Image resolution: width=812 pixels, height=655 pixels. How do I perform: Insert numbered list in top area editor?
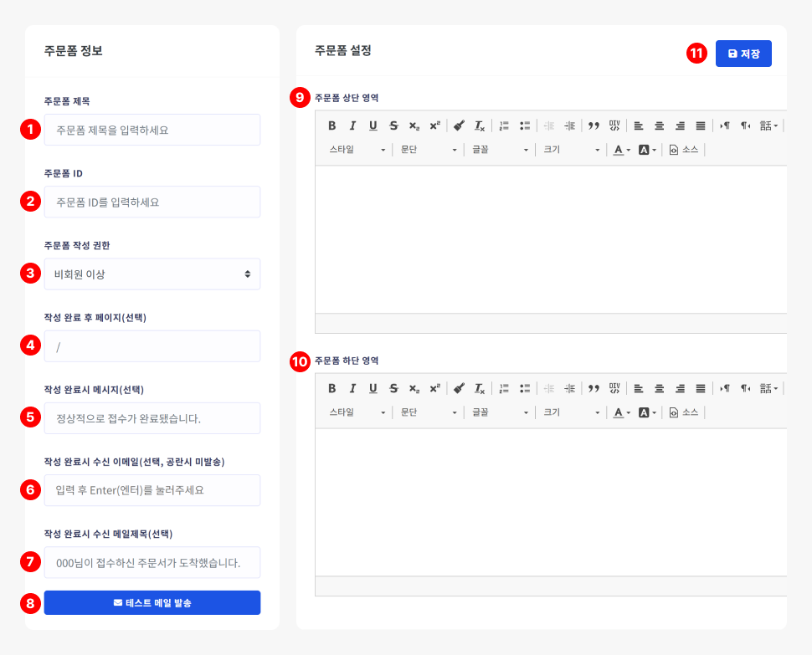(504, 125)
